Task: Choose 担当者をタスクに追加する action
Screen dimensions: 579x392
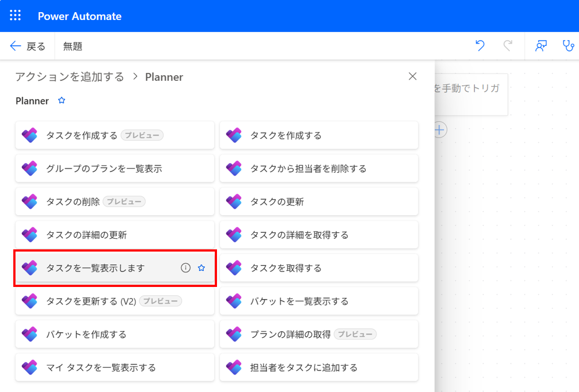Action: click(319, 368)
